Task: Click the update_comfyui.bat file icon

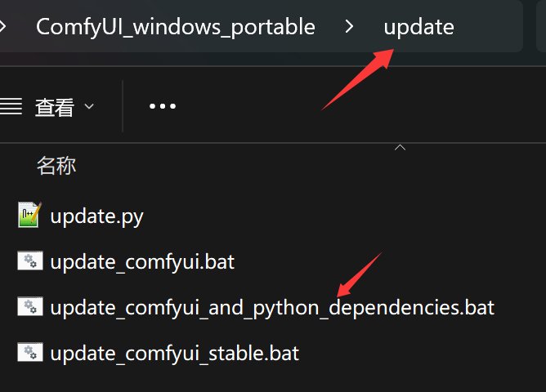Action: tap(29, 261)
